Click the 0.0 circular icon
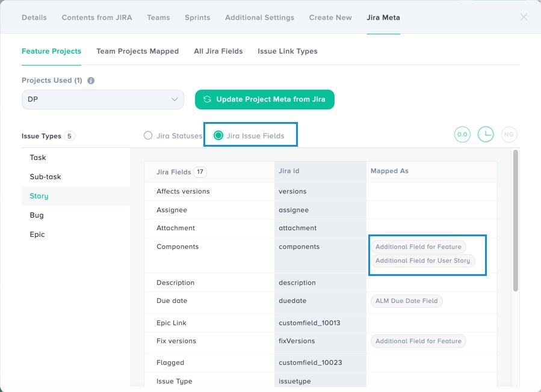The width and height of the screenshot is (541, 392). click(x=462, y=135)
